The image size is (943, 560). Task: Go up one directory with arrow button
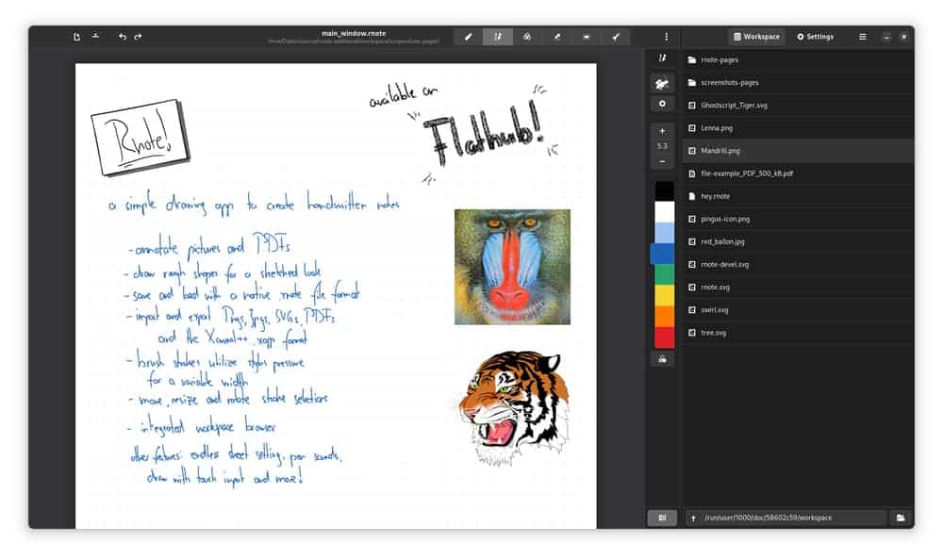(x=693, y=518)
